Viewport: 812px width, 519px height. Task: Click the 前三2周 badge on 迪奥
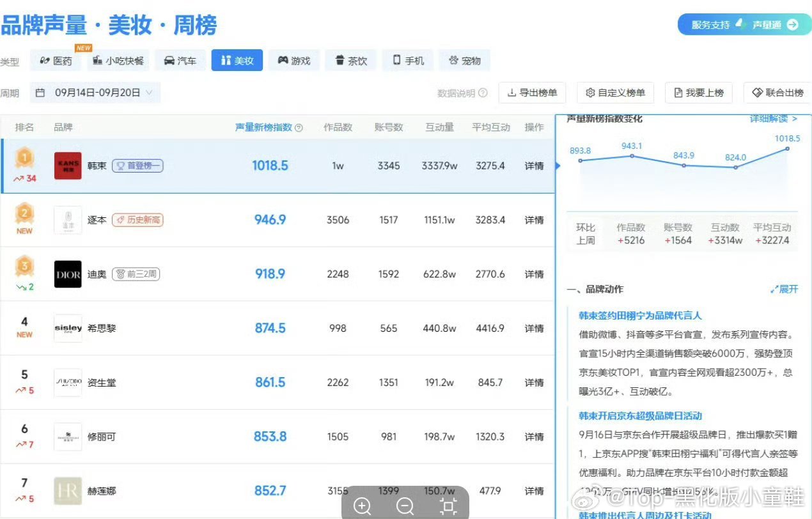coord(136,274)
